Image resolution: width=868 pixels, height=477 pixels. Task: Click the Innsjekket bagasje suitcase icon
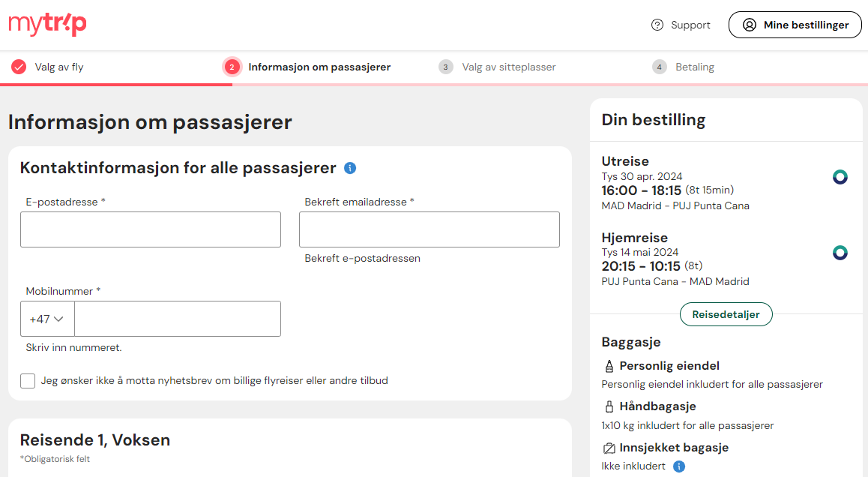pyautogui.click(x=609, y=448)
